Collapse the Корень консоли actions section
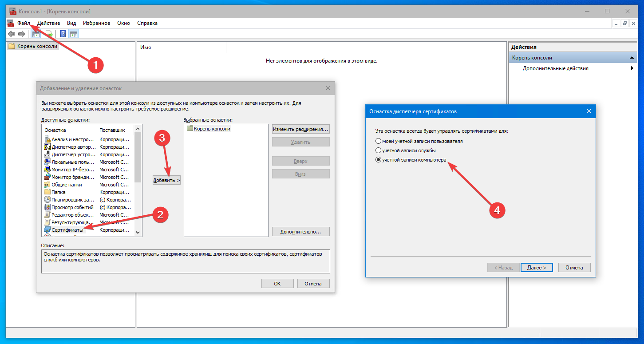Image resolution: width=644 pixels, height=344 pixels. [632, 57]
